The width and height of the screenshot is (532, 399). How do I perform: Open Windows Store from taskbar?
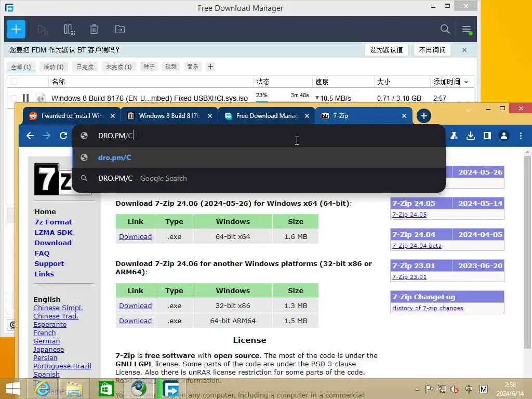point(106,389)
